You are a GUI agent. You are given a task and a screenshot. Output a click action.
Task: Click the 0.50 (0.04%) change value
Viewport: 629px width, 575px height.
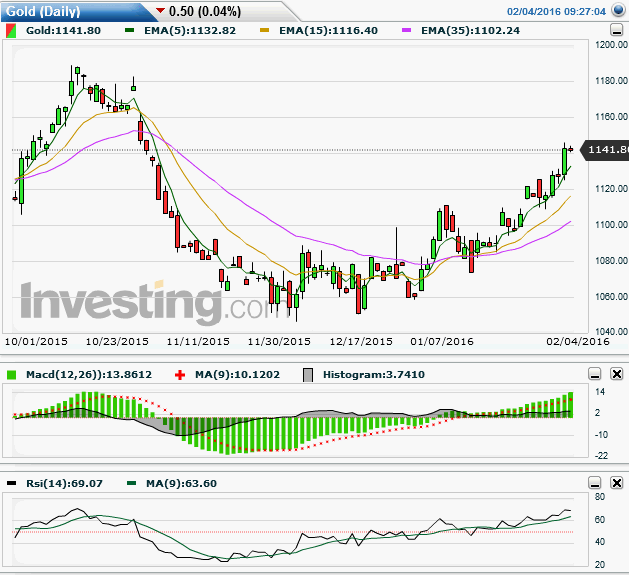205,11
